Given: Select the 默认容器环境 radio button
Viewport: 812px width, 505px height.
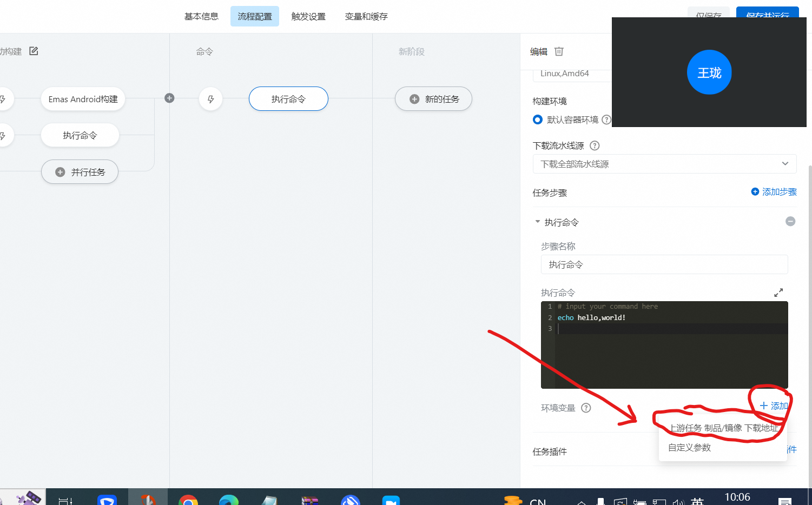Looking at the screenshot, I should click(x=537, y=119).
